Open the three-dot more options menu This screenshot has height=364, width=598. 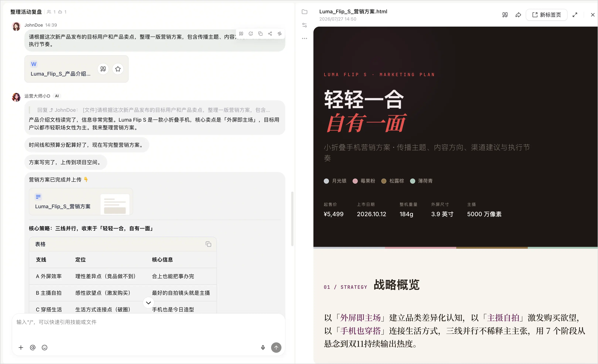click(304, 38)
